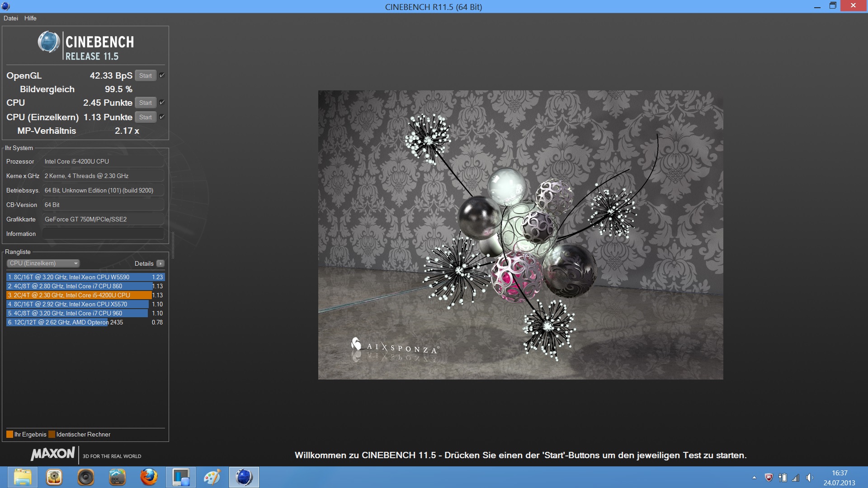This screenshot has height=488, width=868.
Task: Click the Cinebench taskbar icon
Action: 244,477
